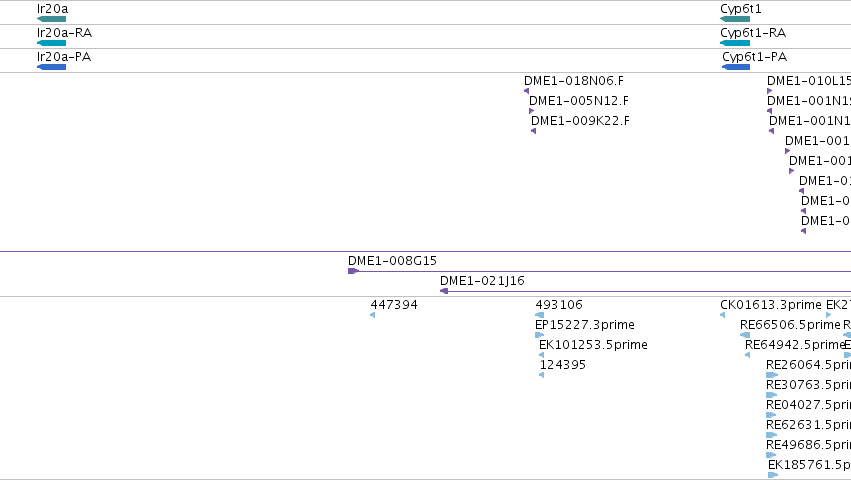The height and width of the screenshot is (480, 851).
Task: Open the Cyp6t1-PA protein label
Action: click(754, 56)
